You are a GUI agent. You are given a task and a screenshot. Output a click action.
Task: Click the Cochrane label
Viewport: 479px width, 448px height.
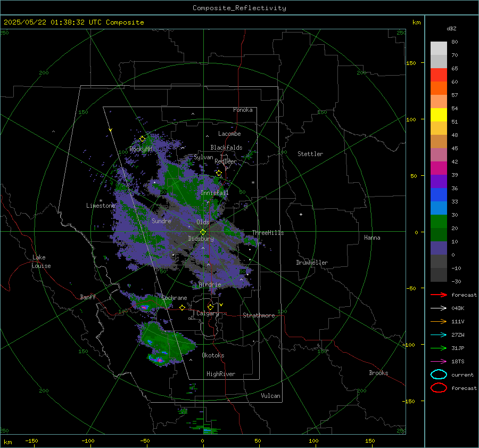174,298
